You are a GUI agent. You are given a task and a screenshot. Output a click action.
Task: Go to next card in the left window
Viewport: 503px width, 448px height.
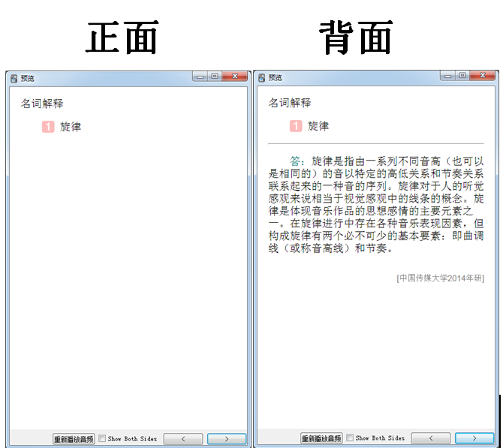227,439
